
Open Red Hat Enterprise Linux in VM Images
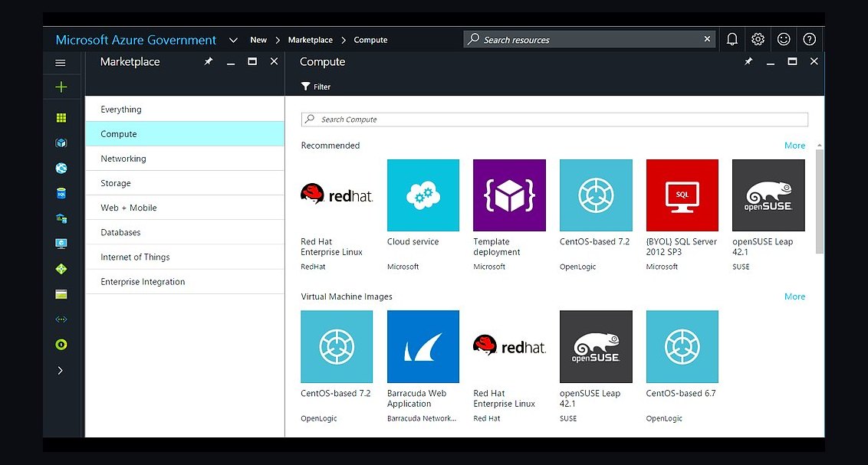pos(509,367)
